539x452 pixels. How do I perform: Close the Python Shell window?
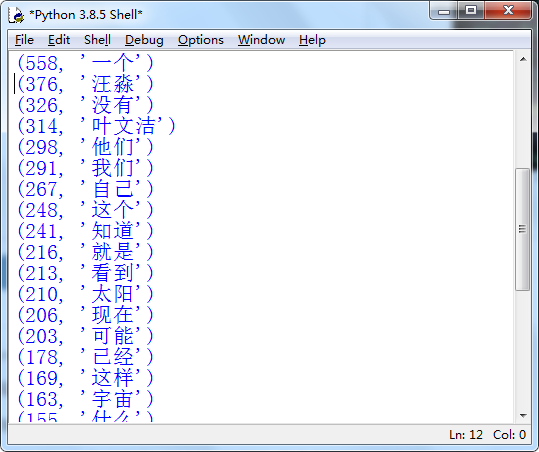point(508,11)
